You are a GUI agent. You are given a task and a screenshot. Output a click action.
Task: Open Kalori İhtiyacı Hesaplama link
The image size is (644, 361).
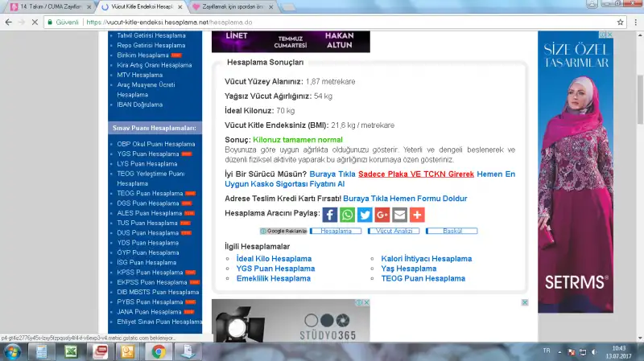click(427, 259)
